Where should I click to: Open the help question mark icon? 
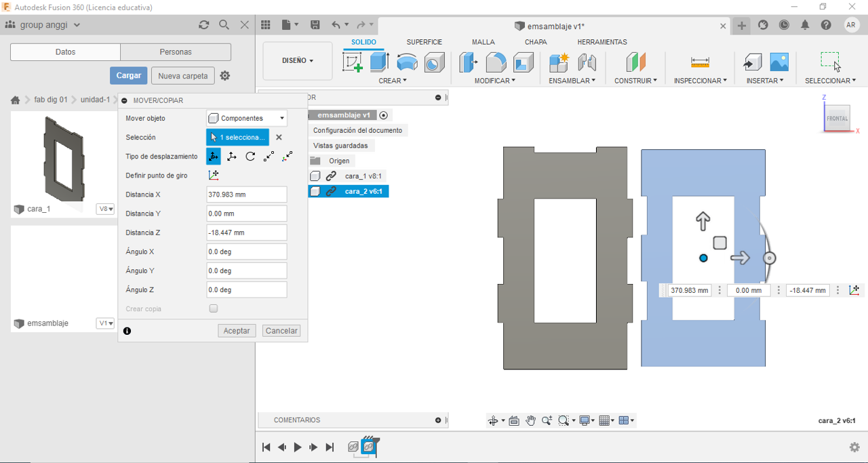coord(826,25)
